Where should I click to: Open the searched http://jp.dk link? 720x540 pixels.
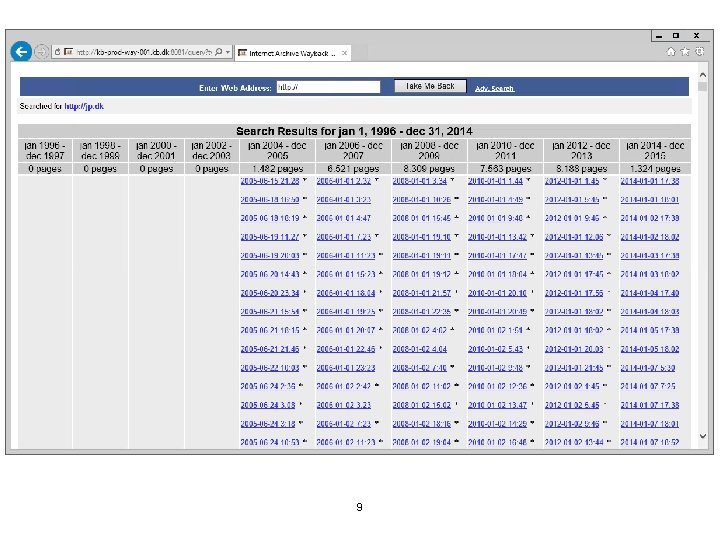click(84, 106)
